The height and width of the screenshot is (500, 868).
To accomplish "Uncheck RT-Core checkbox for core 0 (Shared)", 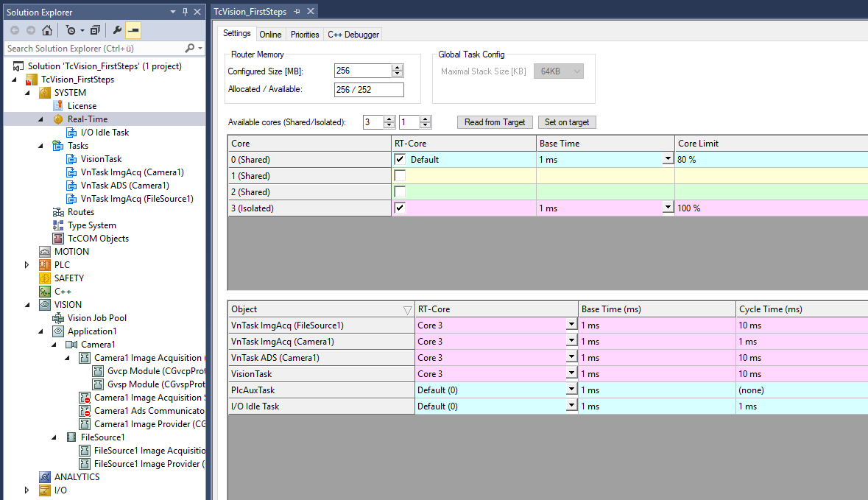I will pyautogui.click(x=400, y=160).
